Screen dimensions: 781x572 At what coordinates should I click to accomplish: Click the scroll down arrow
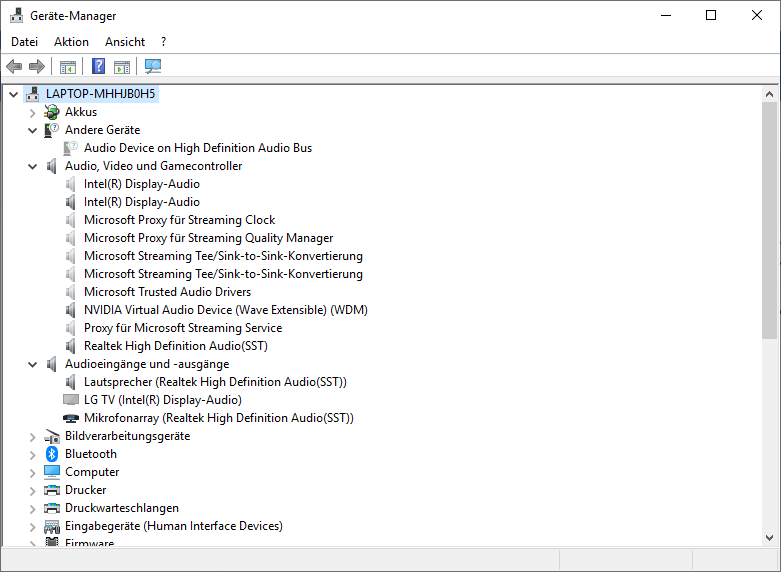(769, 538)
